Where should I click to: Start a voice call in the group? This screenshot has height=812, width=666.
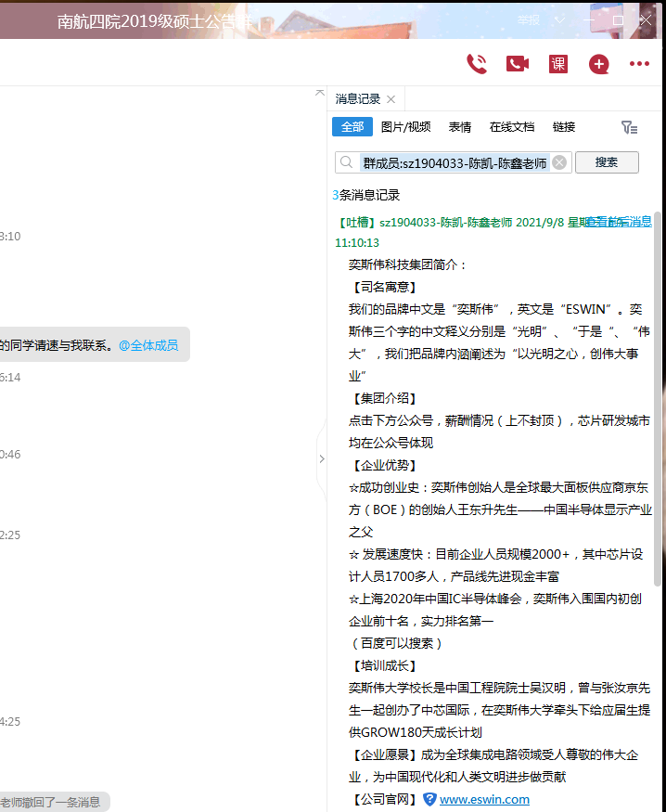pyautogui.click(x=477, y=64)
